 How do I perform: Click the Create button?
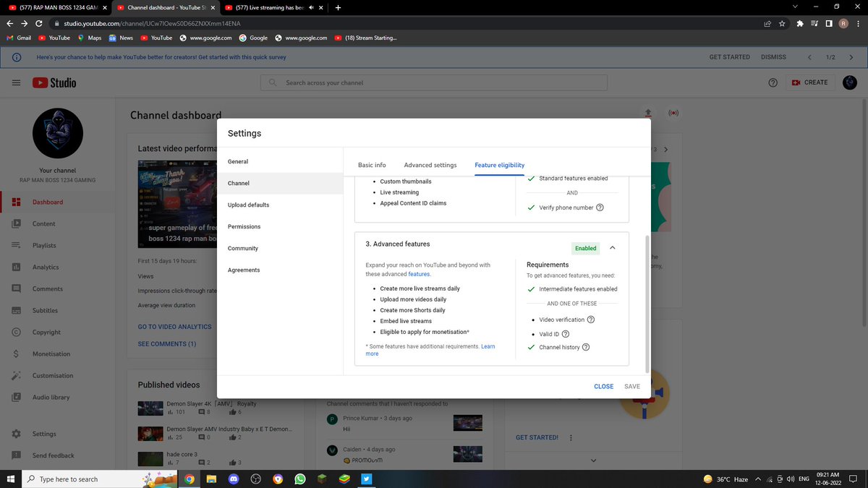tap(810, 83)
